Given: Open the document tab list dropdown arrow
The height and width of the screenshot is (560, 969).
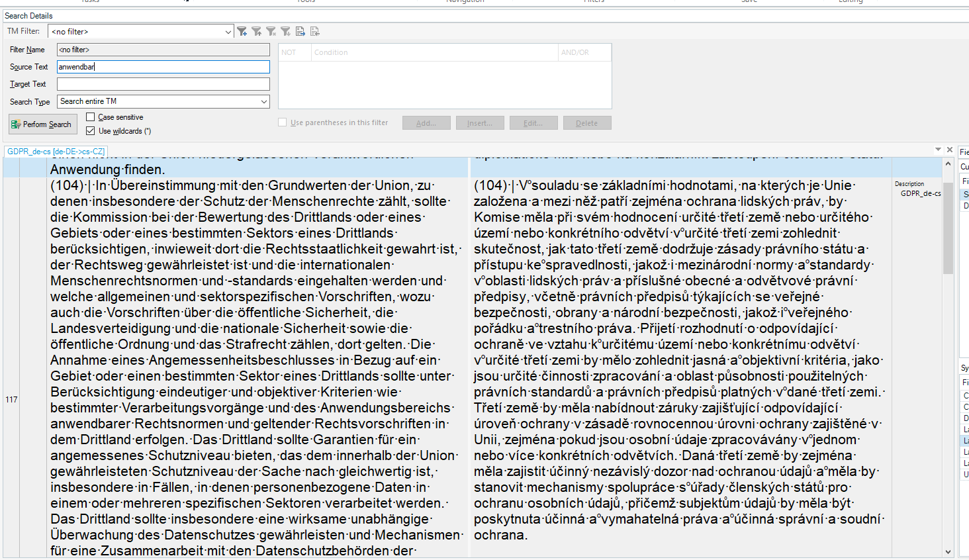Looking at the screenshot, I should (x=938, y=150).
